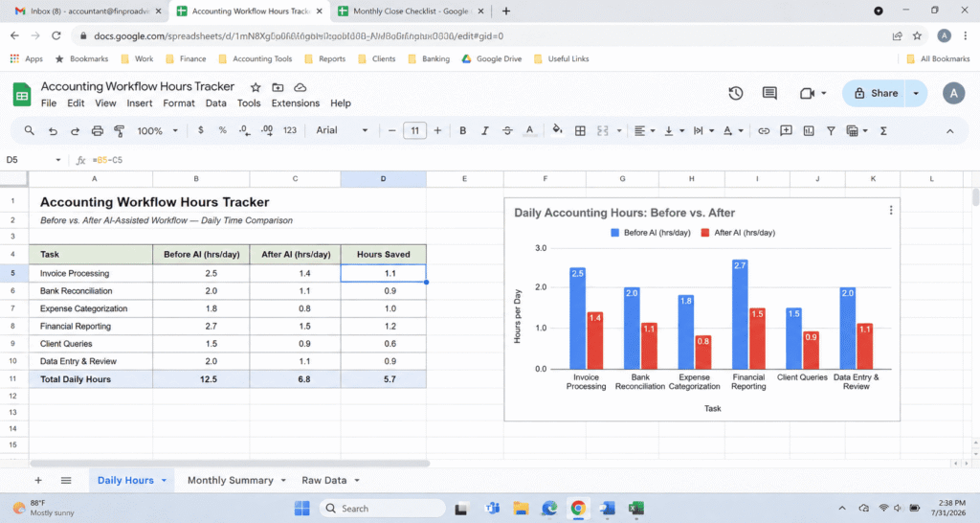The height and width of the screenshot is (523, 980).
Task: Open the Format menu
Action: (x=179, y=103)
